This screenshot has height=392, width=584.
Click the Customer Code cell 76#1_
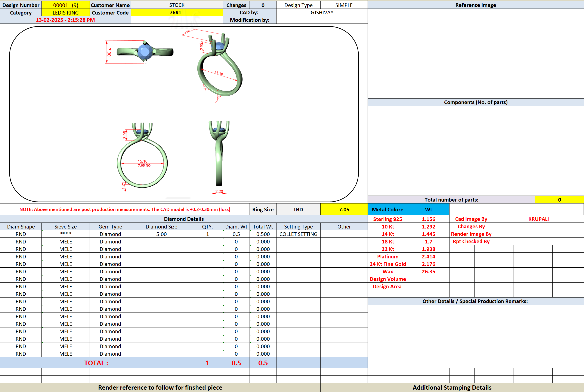(177, 12)
